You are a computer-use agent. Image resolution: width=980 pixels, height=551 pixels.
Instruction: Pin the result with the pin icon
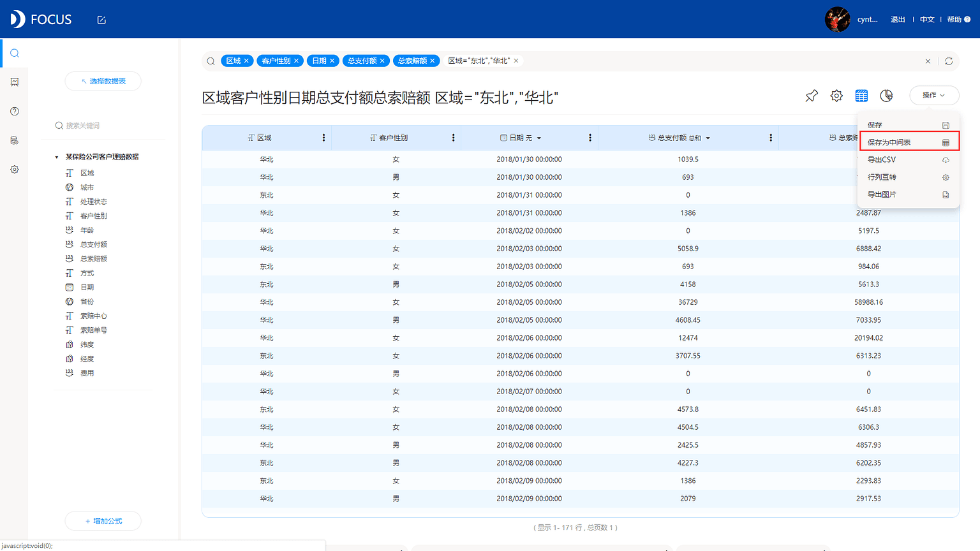812,96
